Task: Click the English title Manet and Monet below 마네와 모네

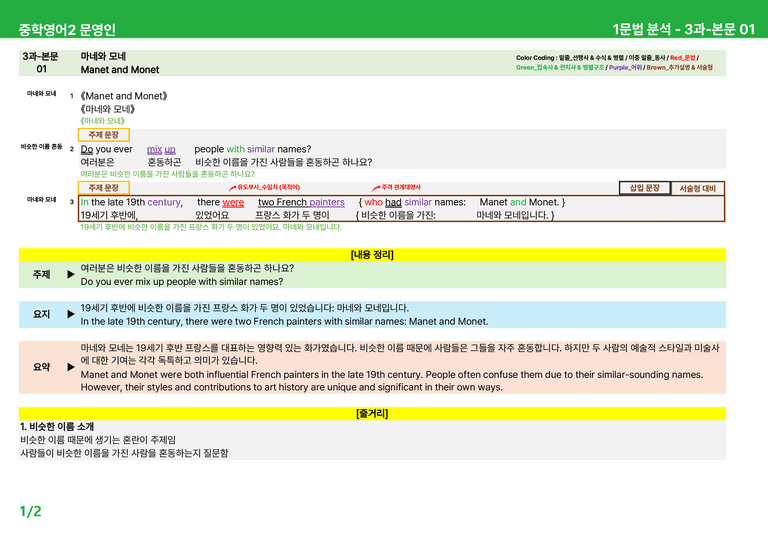Action: [x=120, y=70]
